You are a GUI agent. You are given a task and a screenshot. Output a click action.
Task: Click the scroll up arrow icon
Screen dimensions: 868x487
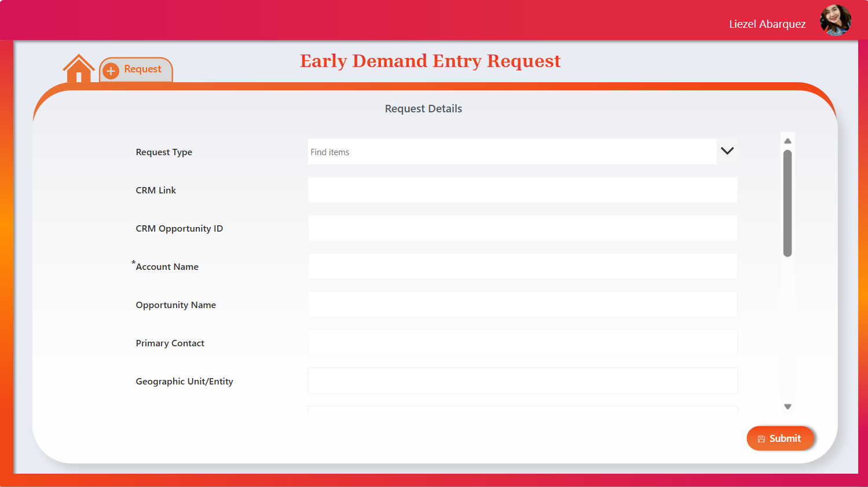(x=788, y=141)
